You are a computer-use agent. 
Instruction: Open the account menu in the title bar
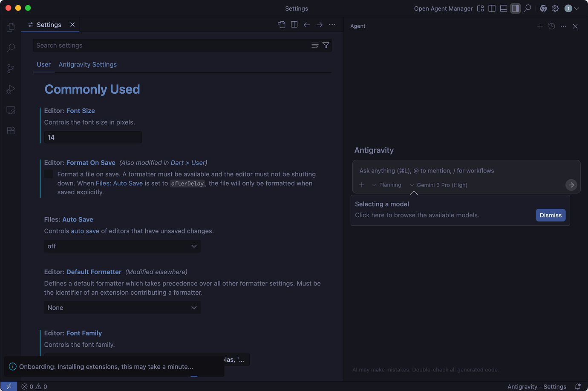pyautogui.click(x=572, y=9)
